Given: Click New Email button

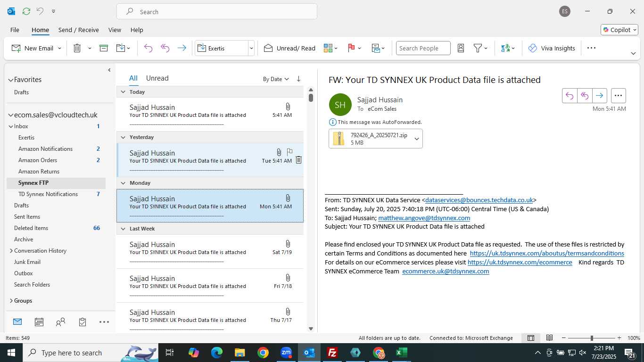Looking at the screenshot, I should (x=32, y=48).
